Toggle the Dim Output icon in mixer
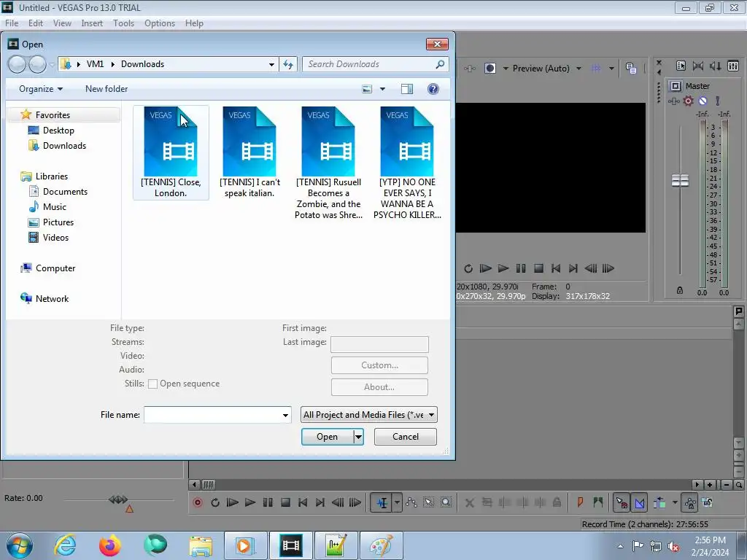 [x=715, y=66]
